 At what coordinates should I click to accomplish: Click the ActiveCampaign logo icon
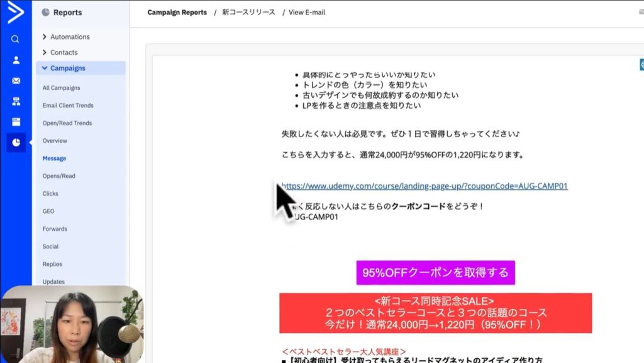(15, 13)
